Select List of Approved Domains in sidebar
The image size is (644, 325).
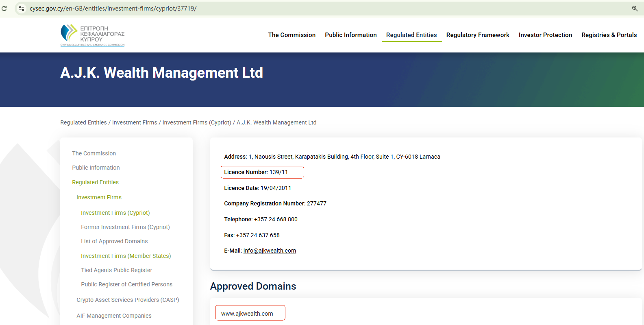click(114, 241)
